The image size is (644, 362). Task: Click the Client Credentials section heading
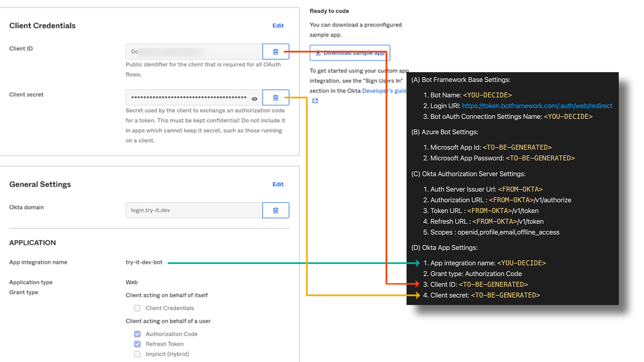[42, 25]
